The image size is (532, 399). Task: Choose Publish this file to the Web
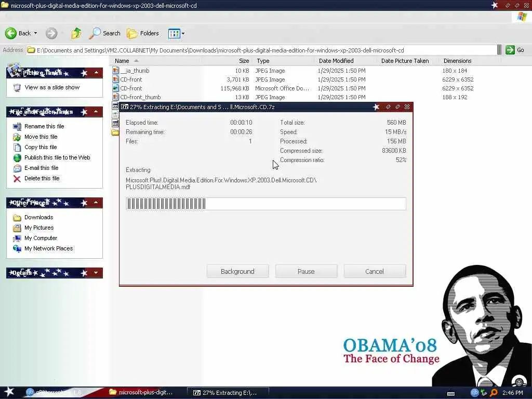(57, 157)
